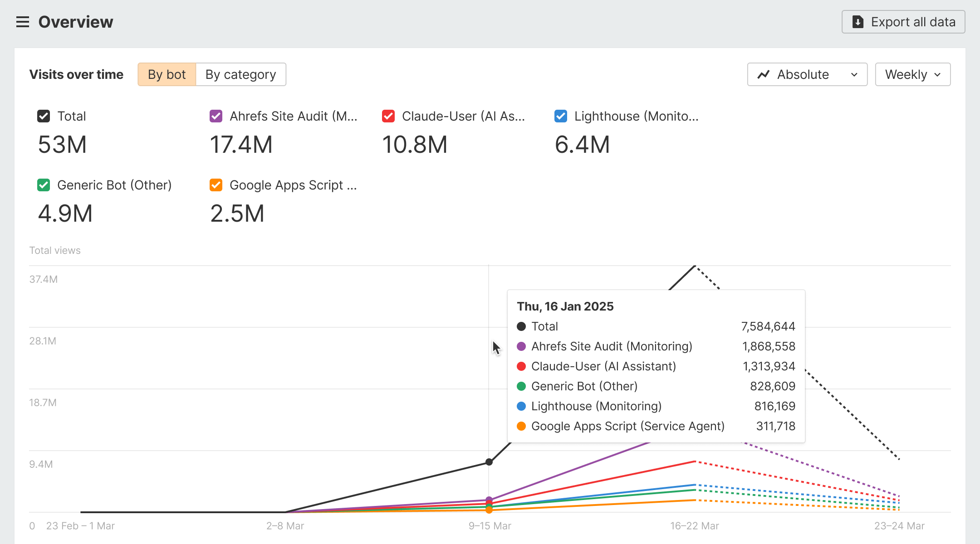Click the line chart icon beside Absolute
The image size is (980, 544).
point(764,74)
